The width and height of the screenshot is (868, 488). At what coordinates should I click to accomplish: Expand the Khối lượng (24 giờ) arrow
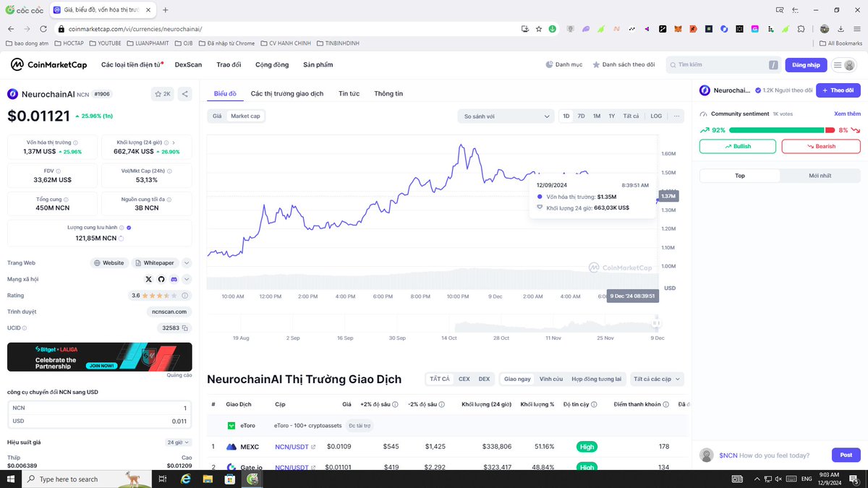174,142
